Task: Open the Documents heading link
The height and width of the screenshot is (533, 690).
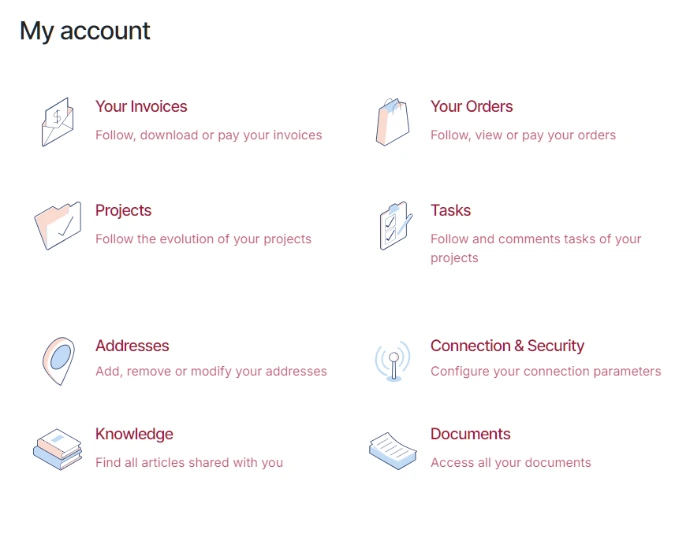Action: click(470, 434)
